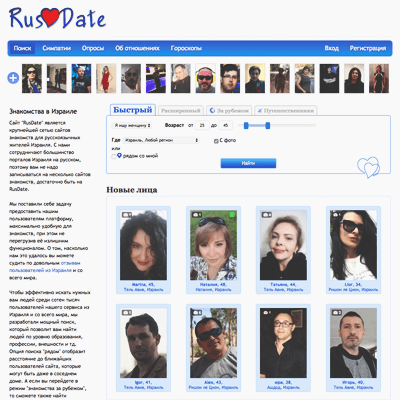Click photo count camera icon on Marina's picture
This screenshot has width=400, height=400.
coord(127,215)
